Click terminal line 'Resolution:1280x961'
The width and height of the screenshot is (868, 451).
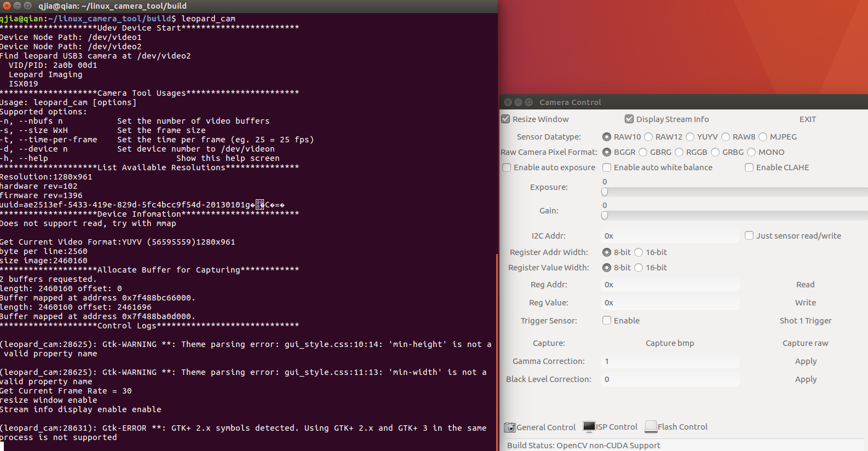(46, 177)
